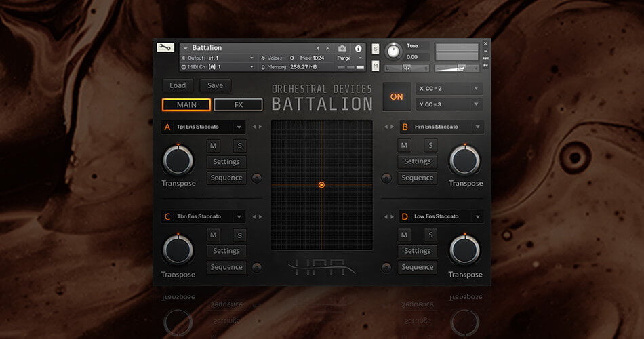Solo slot B with S button
This screenshot has width=644, height=339.
430,145
